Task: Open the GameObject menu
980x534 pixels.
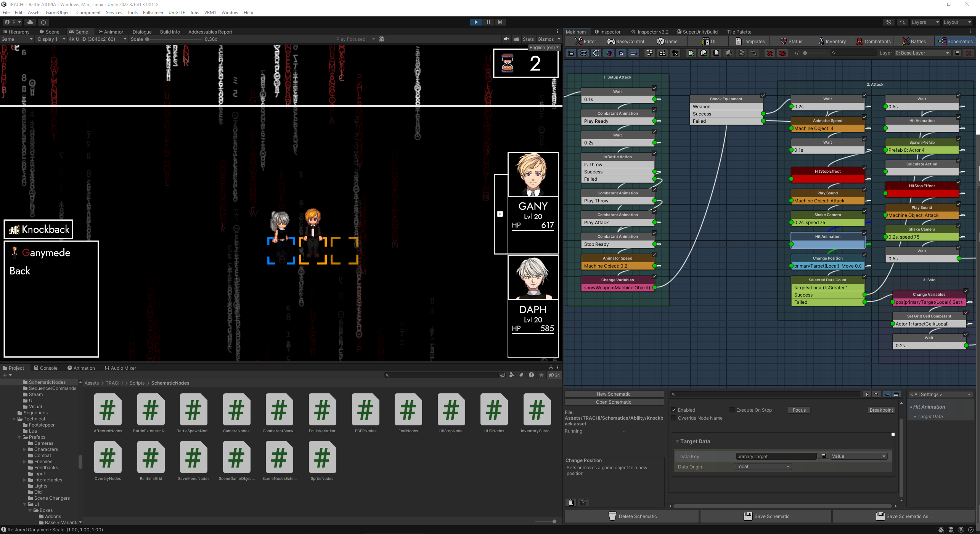Action: [x=58, y=12]
